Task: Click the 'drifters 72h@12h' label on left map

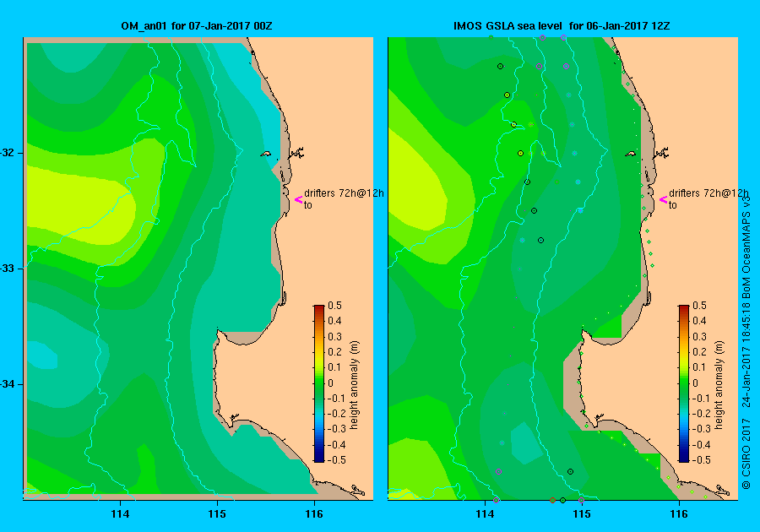Action: click(344, 193)
